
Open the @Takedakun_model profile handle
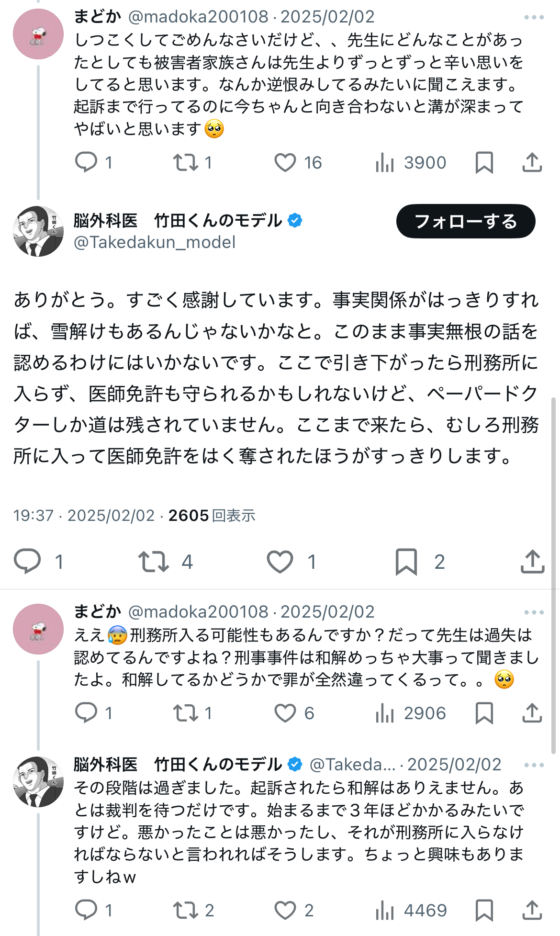[x=154, y=242]
